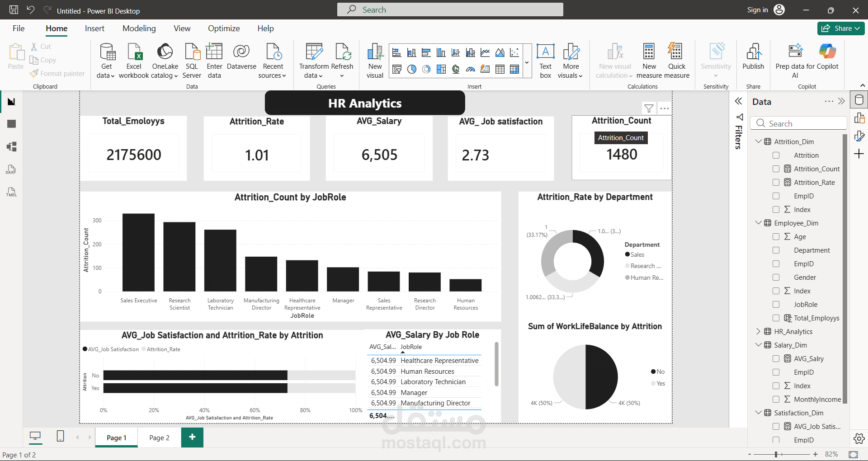This screenshot has height=461, width=868.
Task: Insert a slicer visual
Action: point(396,69)
